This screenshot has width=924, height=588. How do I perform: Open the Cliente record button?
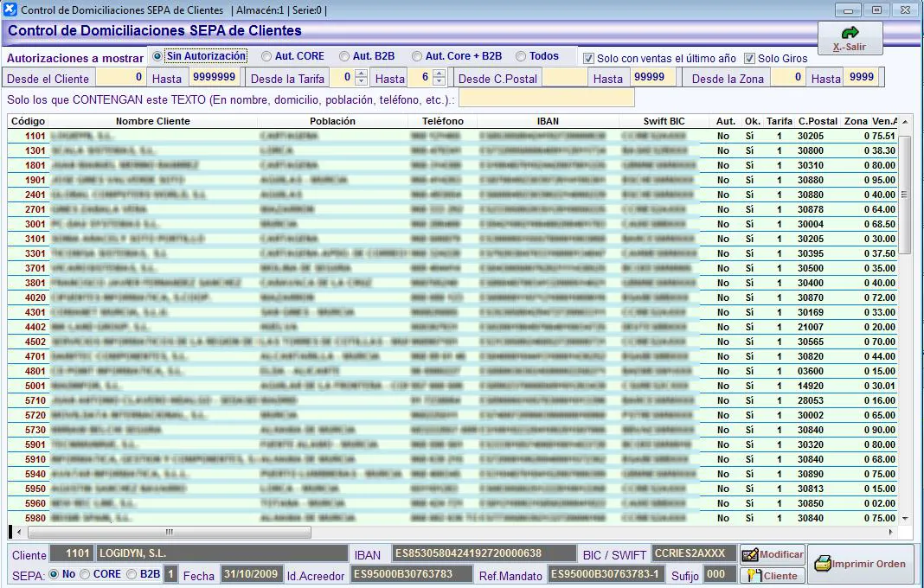tap(773, 576)
